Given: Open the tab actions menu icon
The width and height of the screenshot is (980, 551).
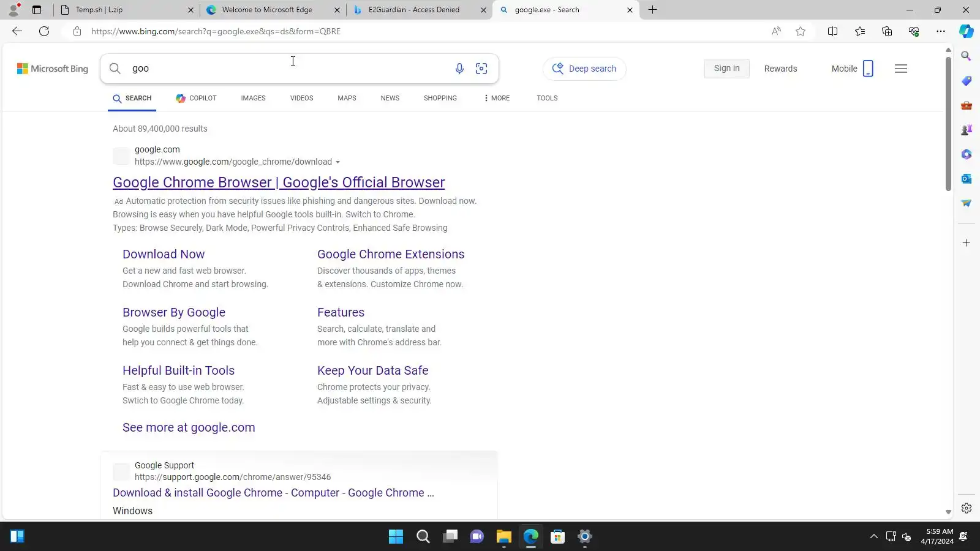Looking at the screenshot, I should pos(37,10).
